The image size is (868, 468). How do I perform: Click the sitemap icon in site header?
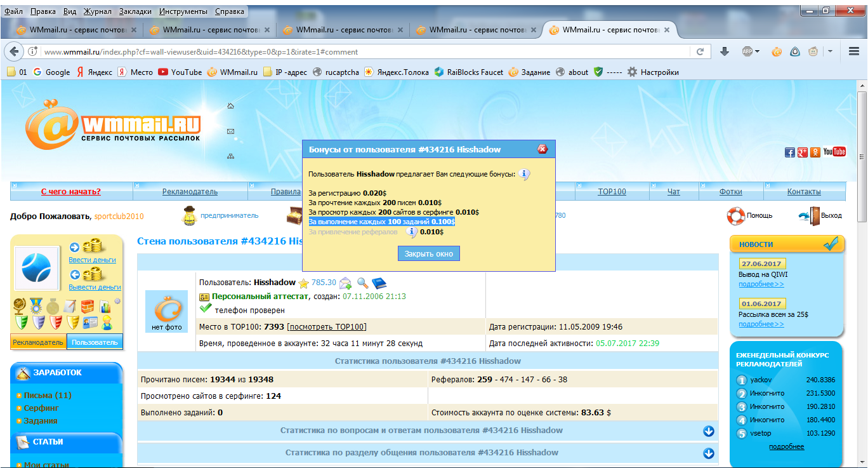pos(230,156)
